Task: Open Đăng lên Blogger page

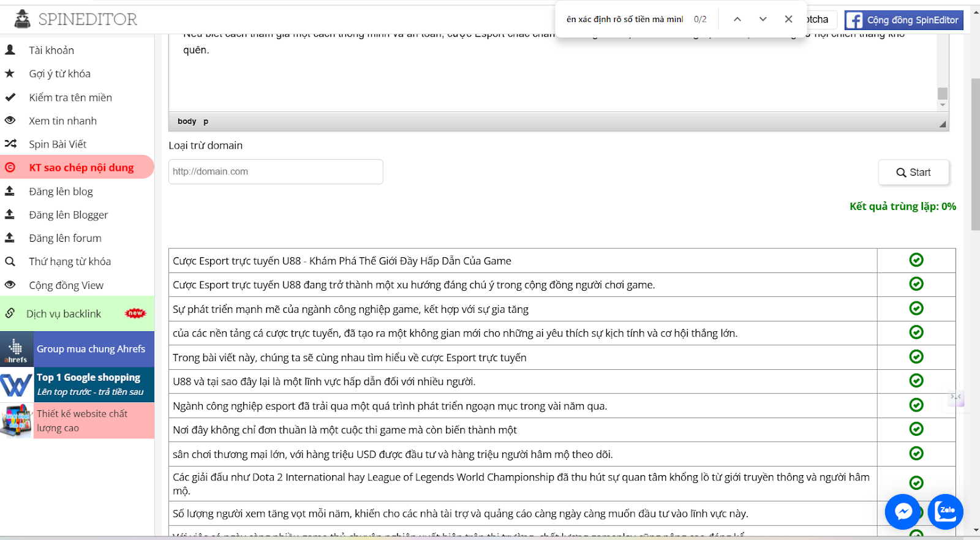Action: coord(68,215)
